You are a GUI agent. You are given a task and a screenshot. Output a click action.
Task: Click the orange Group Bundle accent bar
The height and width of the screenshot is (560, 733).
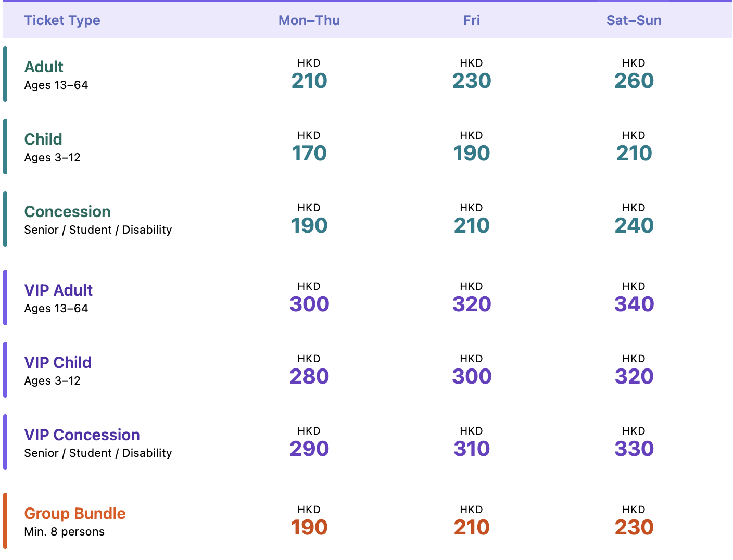(5, 520)
